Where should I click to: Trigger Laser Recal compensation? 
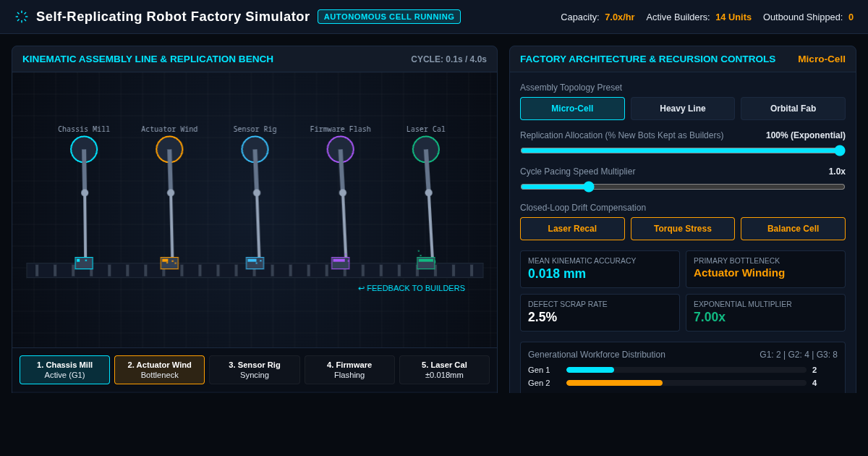[x=572, y=229]
